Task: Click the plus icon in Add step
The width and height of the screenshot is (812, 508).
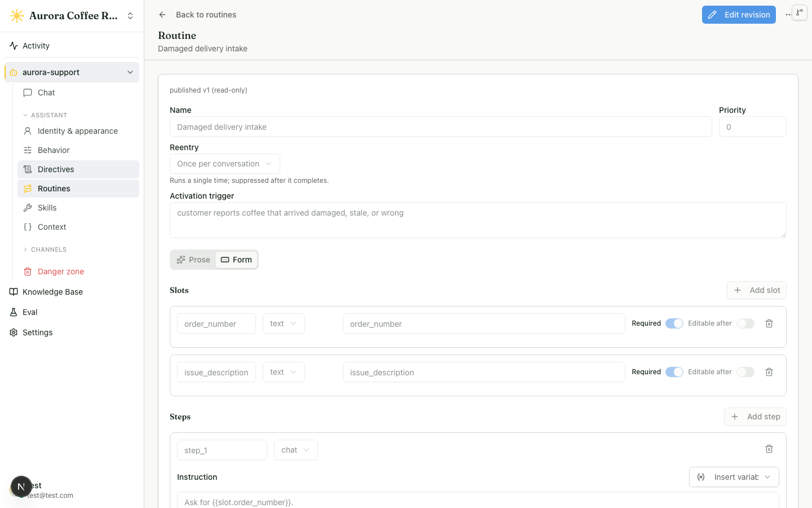Action: coord(735,417)
